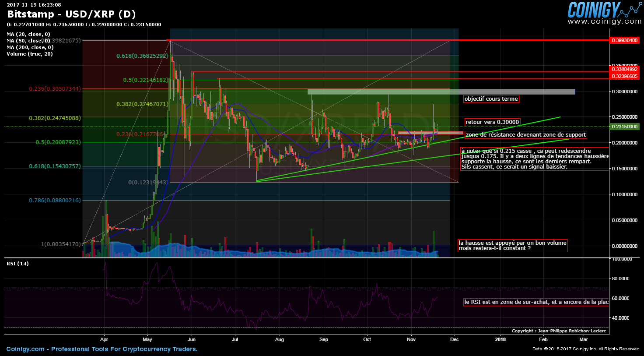Click the Coinigy logo
Image resolution: width=644 pixels, height=356 pixels.
604,9
